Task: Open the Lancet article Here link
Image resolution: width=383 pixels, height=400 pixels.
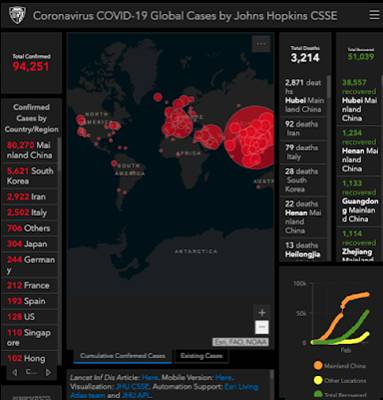Action: (x=150, y=378)
